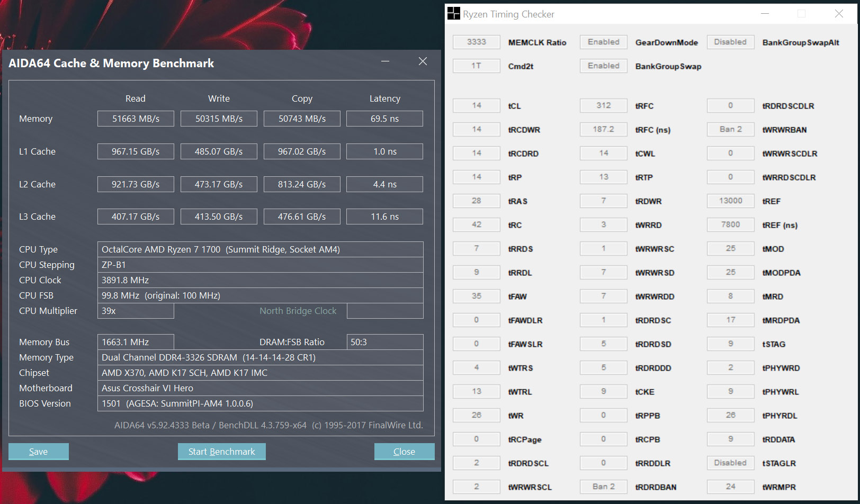Minimize the Ryzen Timing Checker window
The image size is (860, 504).
(765, 14)
